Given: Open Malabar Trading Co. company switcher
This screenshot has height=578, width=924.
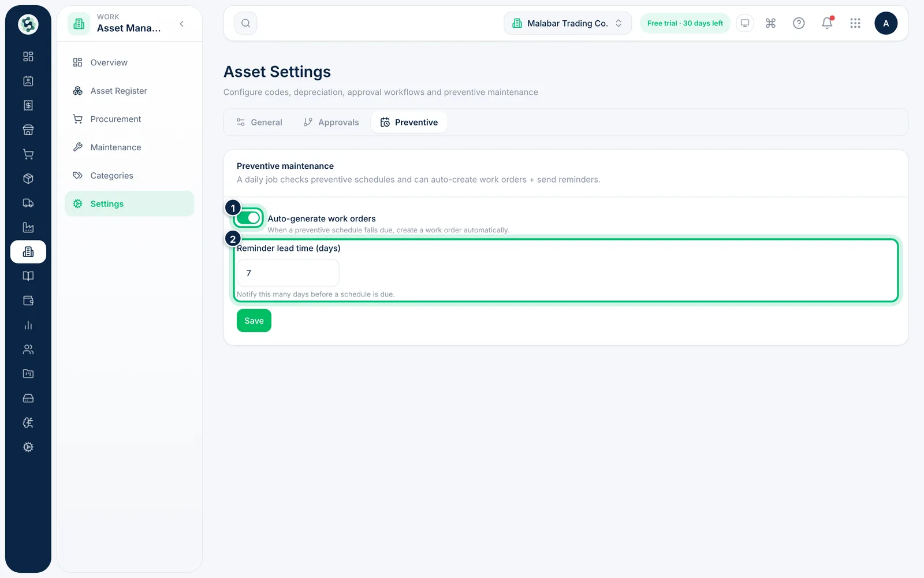Looking at the screenshot, I should click(x=568, y=23).
